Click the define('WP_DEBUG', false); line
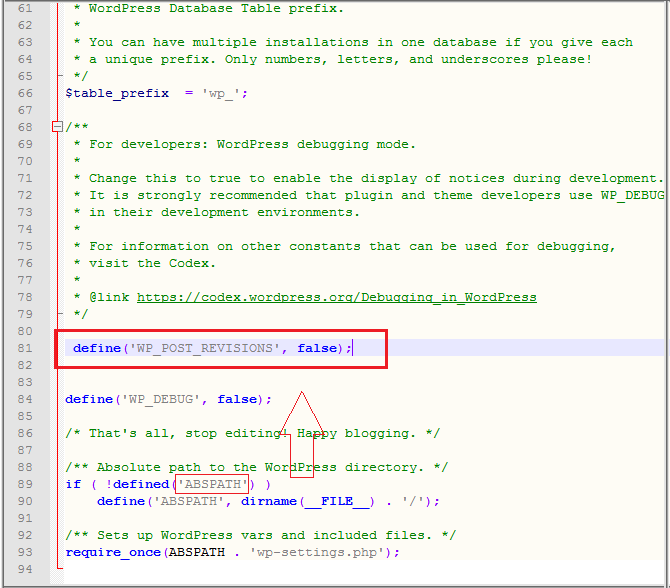 point(168,399)
